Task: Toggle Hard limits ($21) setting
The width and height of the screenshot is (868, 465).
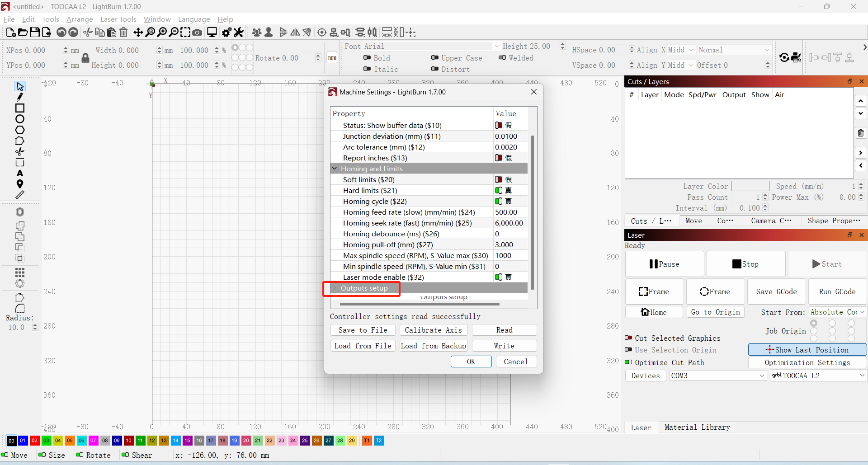Action: click(x=499, y=190)
